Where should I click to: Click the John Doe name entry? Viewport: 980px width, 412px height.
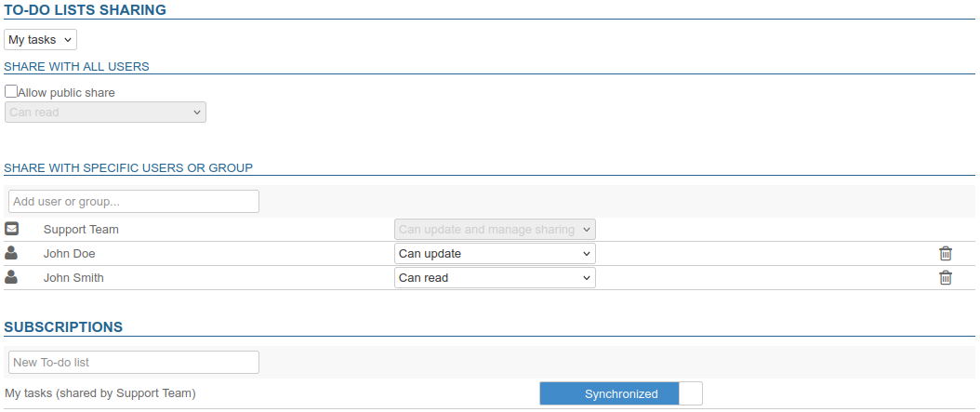70,254
